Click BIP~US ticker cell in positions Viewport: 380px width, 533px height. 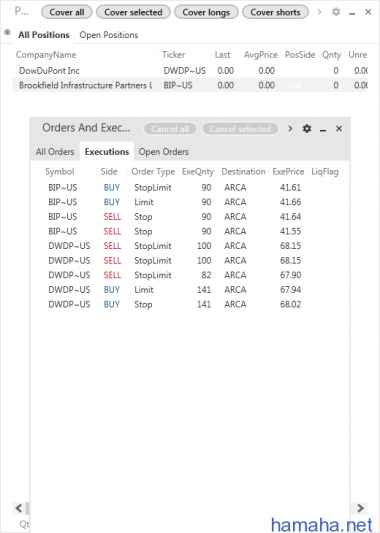(178, 85)
